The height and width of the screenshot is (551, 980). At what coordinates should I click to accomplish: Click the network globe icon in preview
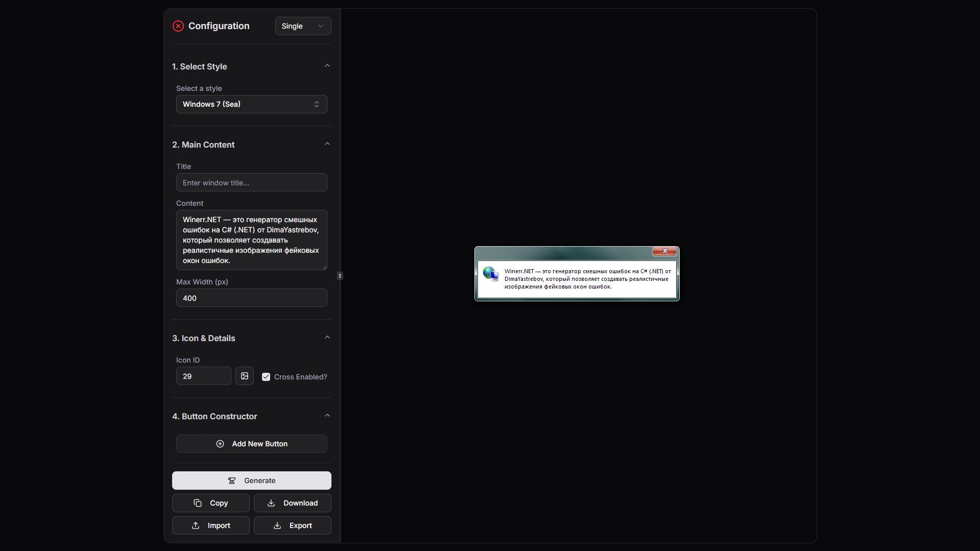click(491, 274)
